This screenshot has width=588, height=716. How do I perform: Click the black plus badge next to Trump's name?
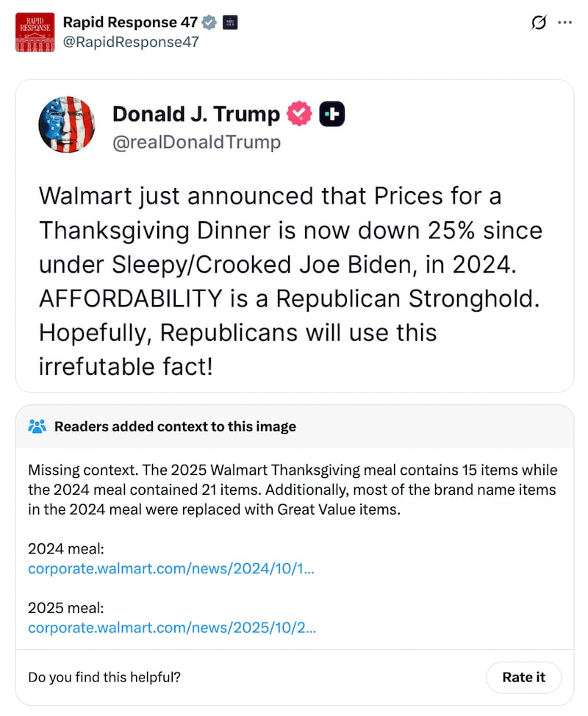[x=332, y=114]
